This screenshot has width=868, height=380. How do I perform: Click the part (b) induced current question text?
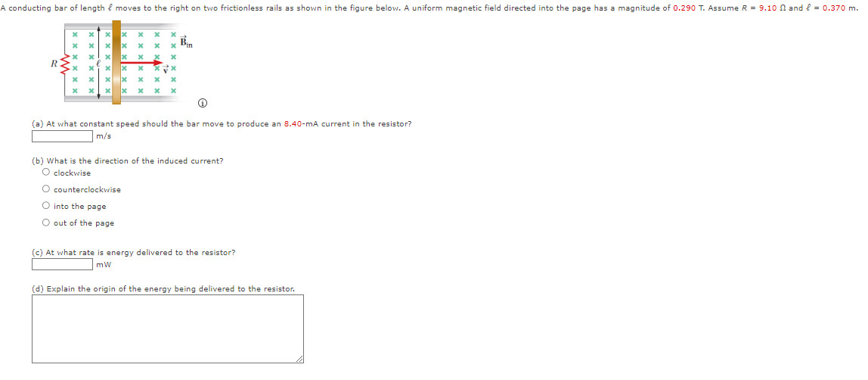coord(128,161)
